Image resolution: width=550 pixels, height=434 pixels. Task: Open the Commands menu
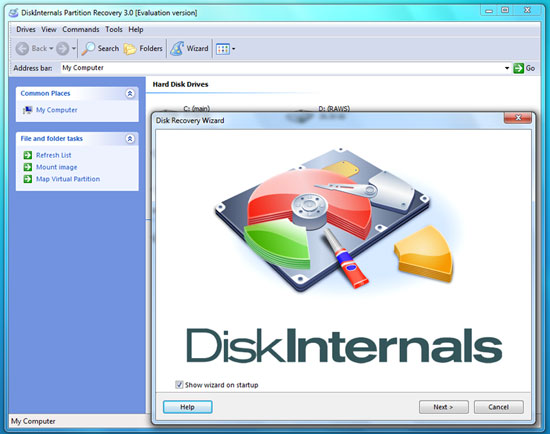(81, 29)
